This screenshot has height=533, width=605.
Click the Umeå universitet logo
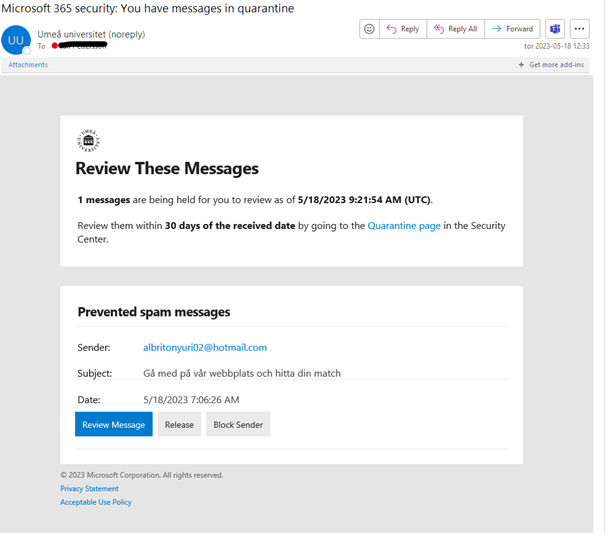click(89, 140)
